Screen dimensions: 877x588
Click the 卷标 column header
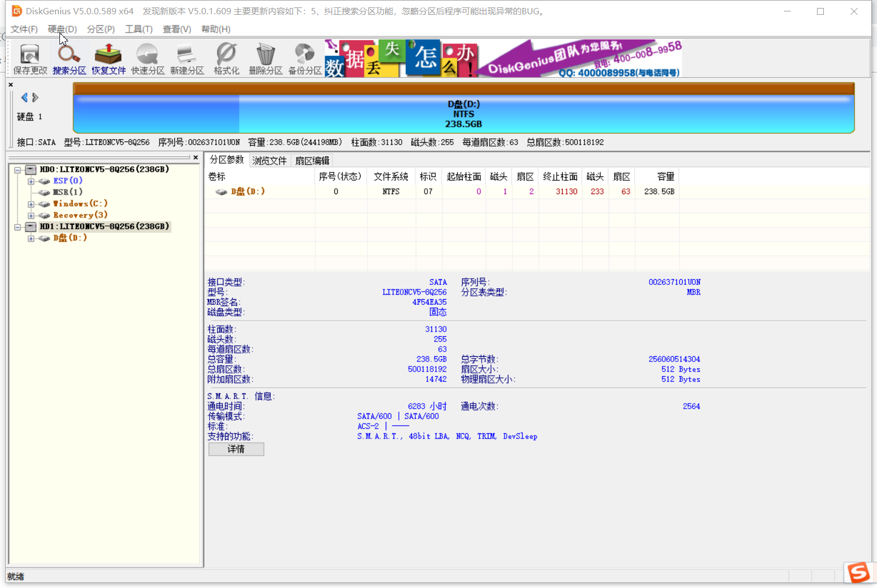pyautogui.click(x=260, y=177)
